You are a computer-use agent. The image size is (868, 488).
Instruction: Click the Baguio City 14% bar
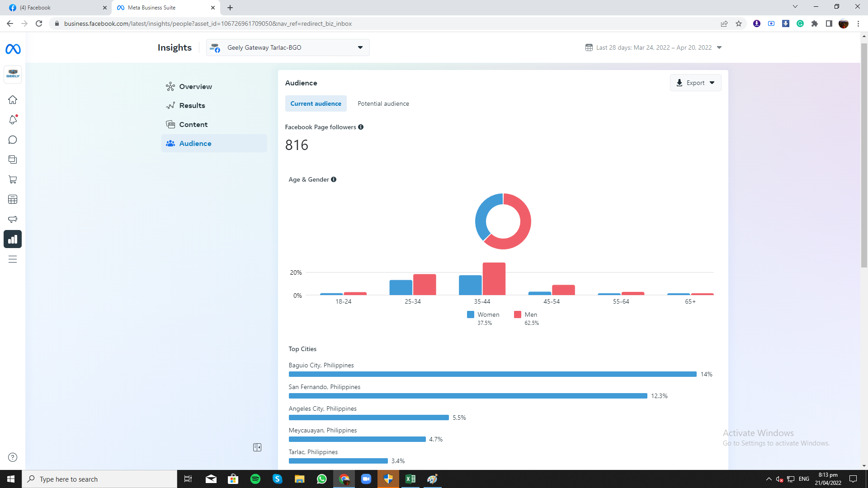pyautogui.click(x=492, y=374)
